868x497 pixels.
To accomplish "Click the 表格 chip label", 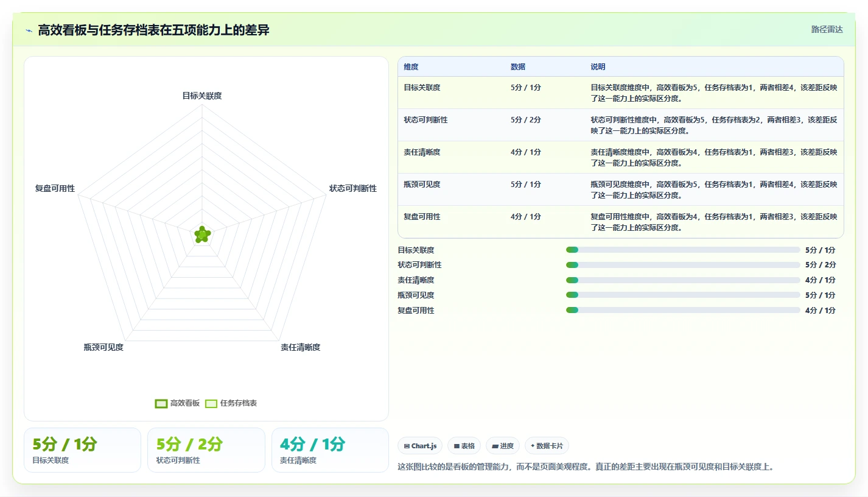I will [x=467, y=446].
